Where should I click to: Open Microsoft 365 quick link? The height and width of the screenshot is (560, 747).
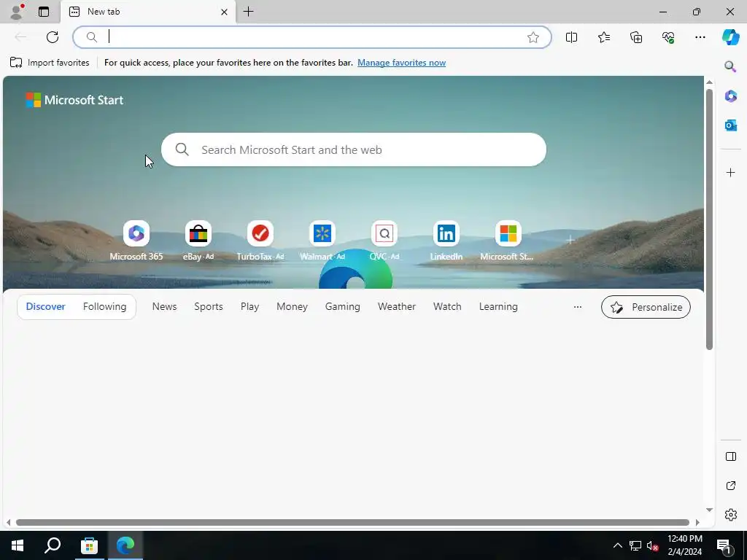point(136,241)
